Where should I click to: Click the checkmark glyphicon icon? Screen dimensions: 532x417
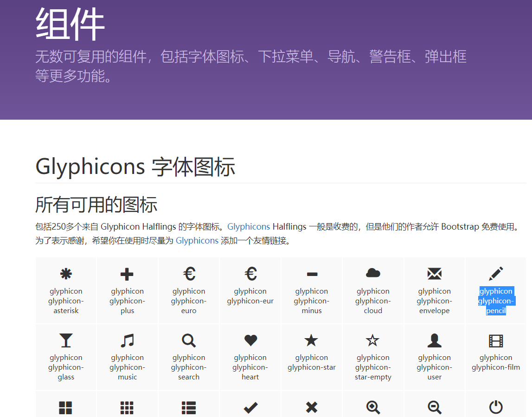click(250, 408)
